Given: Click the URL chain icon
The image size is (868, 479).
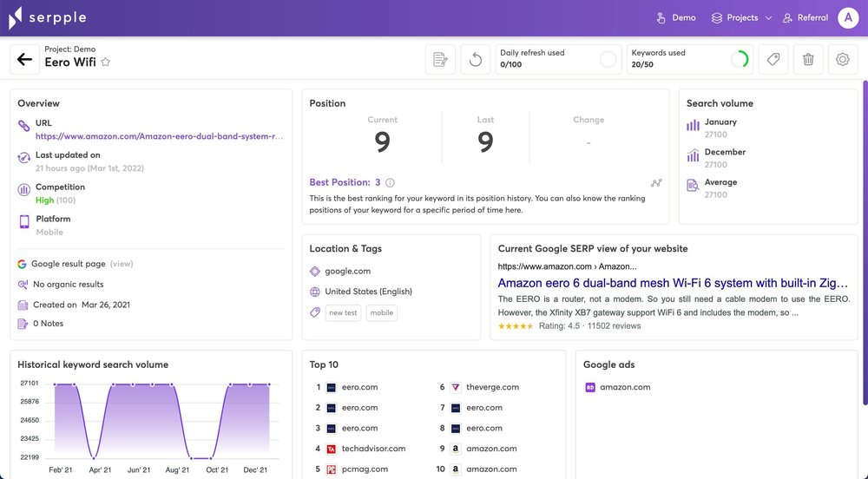Looking at the screenshot, I should (x=23, y=126).
